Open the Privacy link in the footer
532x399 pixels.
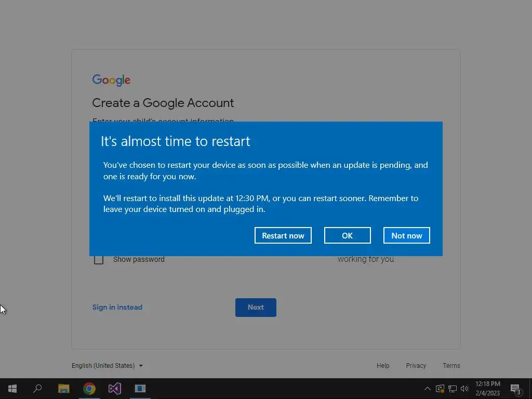[x=416, y=365]
